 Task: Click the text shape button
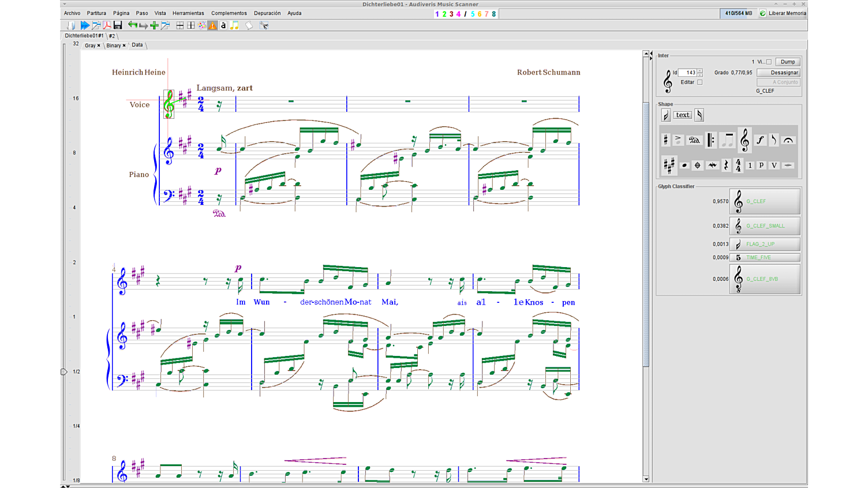(683, 115)
